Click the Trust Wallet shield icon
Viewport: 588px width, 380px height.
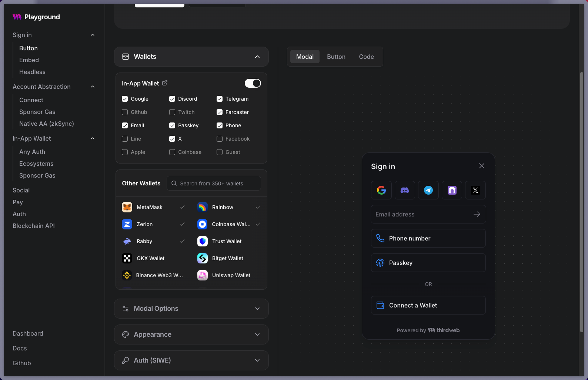pos(203,241)
